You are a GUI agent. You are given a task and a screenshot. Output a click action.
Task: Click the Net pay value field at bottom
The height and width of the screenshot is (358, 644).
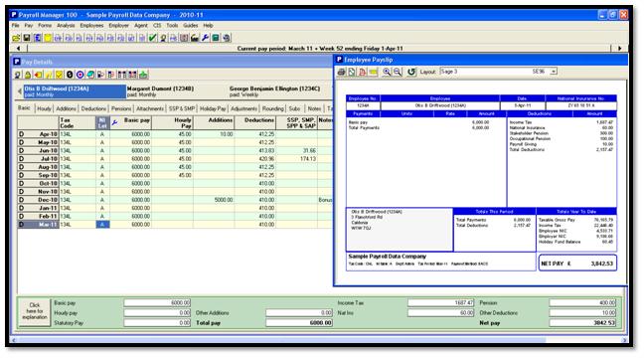click(x=582, y=323)
